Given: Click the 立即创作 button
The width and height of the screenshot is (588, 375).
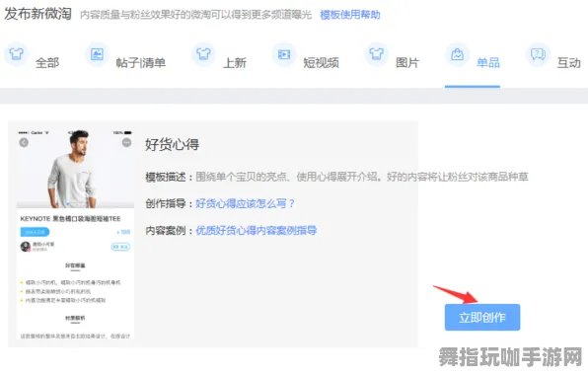Looking at the screenshot, I should pyautogui.click(x=482, y=317).
